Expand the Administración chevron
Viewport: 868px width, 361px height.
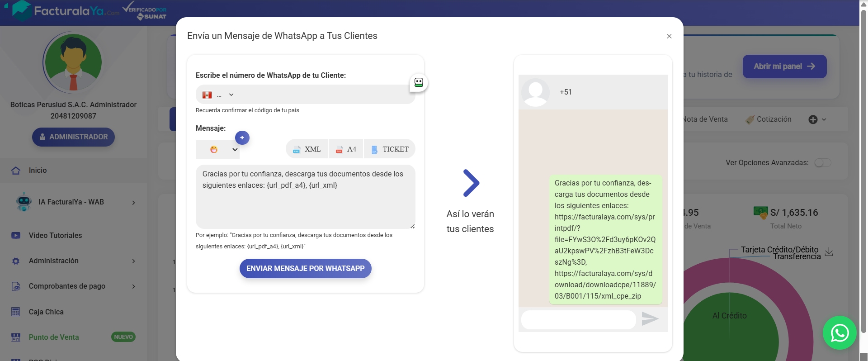[133, 261]
